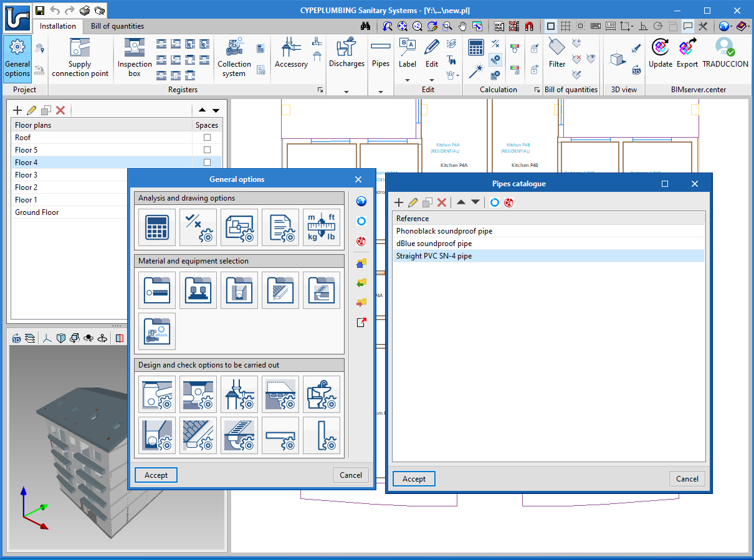Open calculator icon in Analysis and drawing options

(x=157, y=227)
